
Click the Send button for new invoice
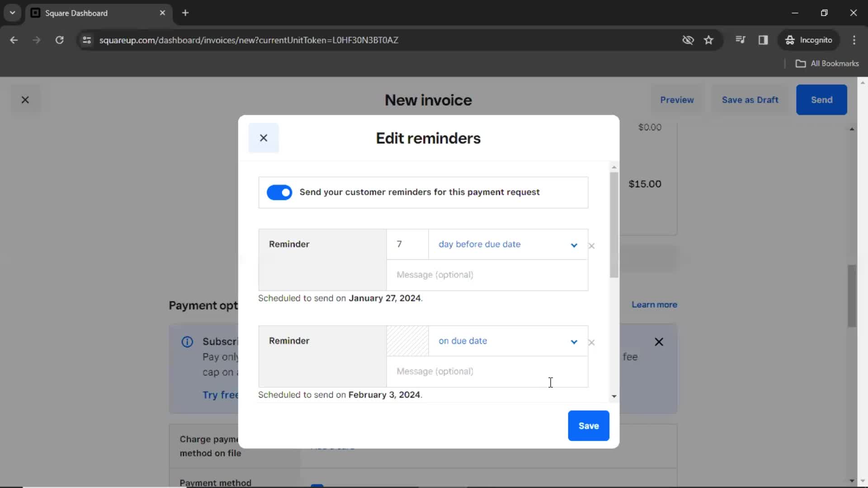pos(821,99)
